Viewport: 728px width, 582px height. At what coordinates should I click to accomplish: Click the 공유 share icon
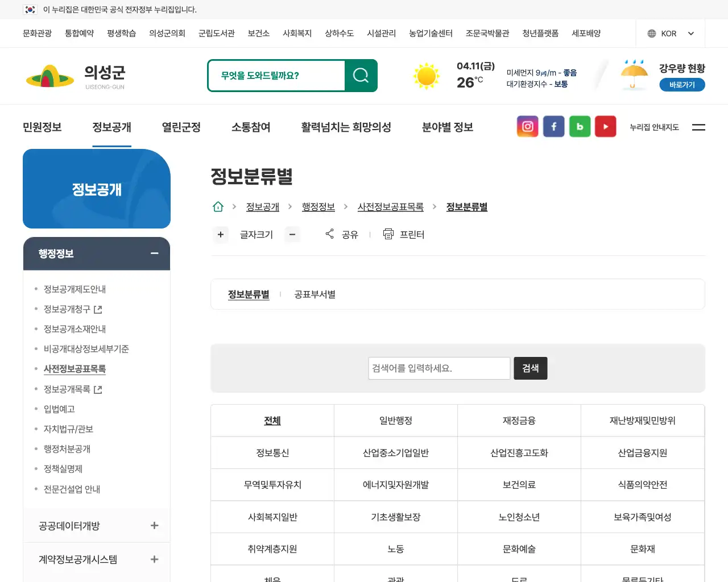329,234
